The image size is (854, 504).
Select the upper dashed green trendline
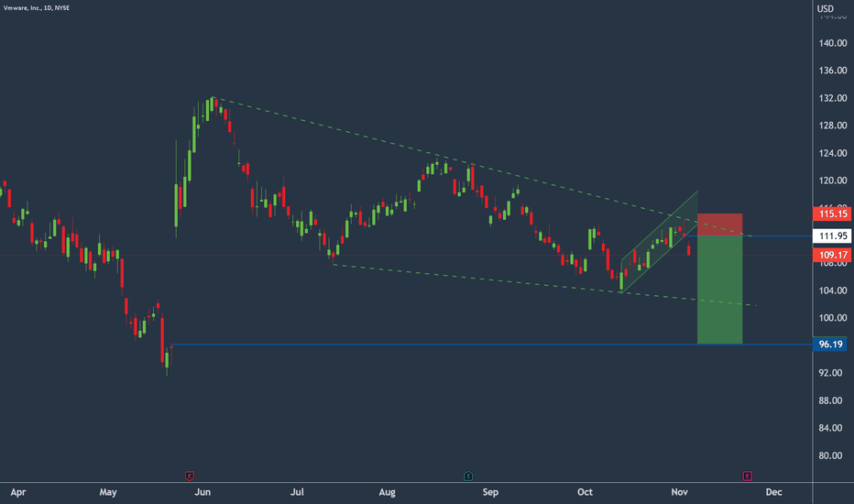482,166
